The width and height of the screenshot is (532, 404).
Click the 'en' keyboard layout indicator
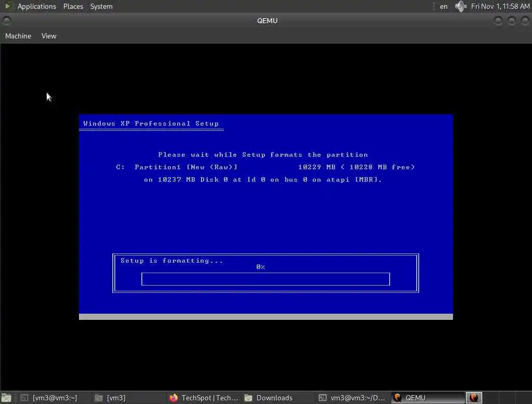click(x=444, y=6)
